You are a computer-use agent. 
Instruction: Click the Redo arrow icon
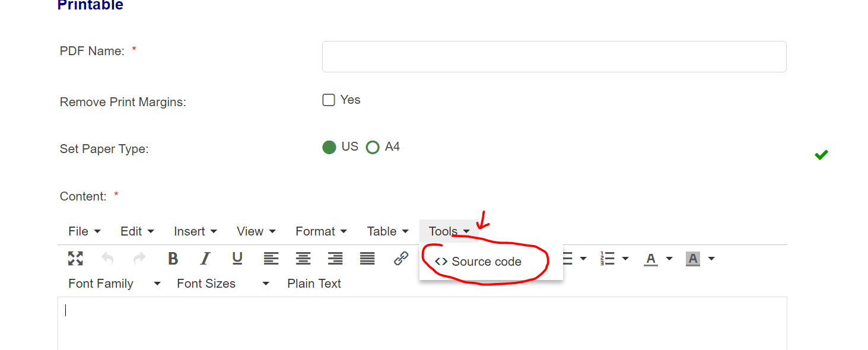[x=139, y=259]
